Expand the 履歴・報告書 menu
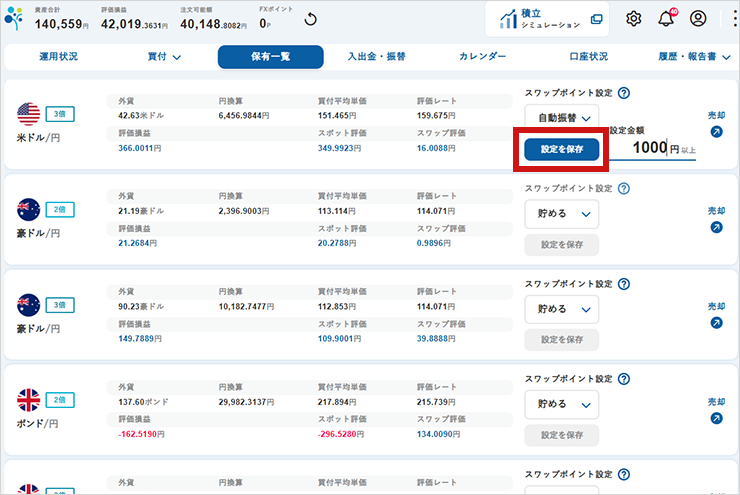The height and width of the screenshot is (495, 740). point(694,57)
